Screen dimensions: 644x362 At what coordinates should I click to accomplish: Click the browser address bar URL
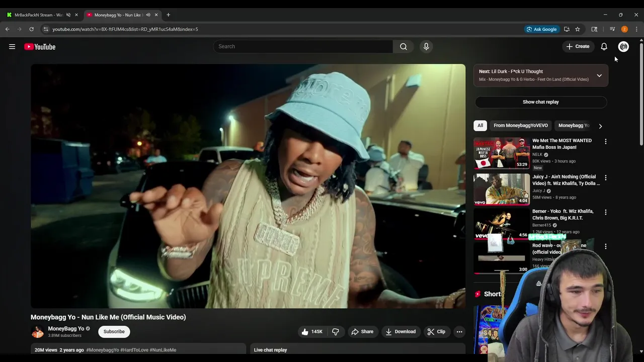point(125,29)
